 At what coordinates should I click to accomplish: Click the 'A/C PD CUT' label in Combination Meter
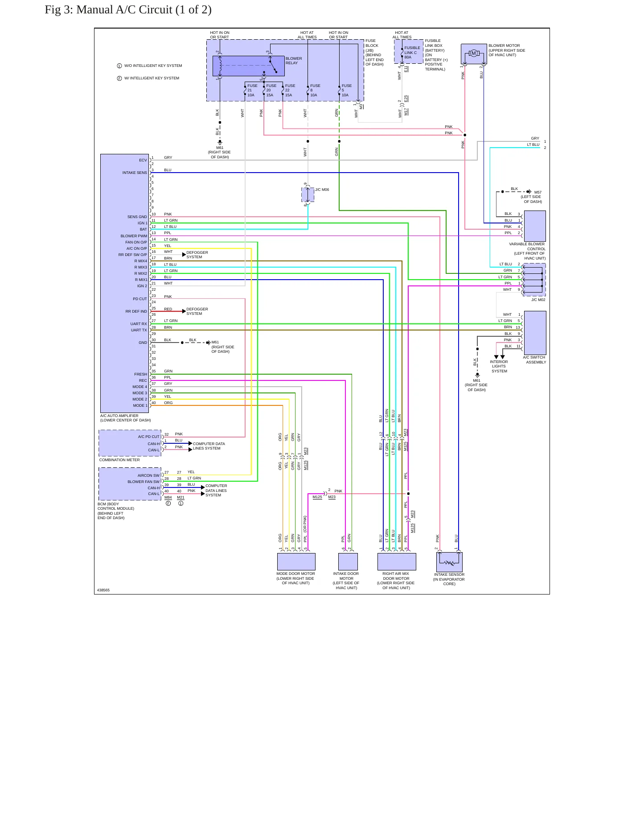point(148,437)
